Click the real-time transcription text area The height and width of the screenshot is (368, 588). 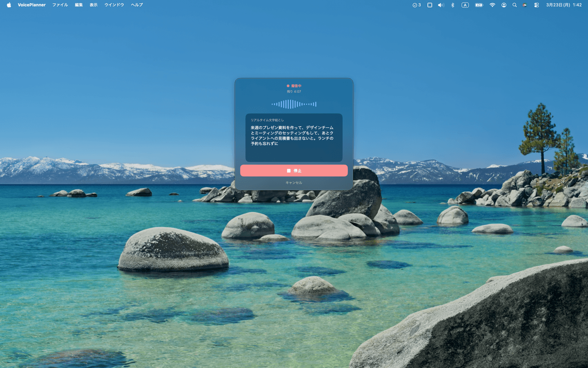294,137
